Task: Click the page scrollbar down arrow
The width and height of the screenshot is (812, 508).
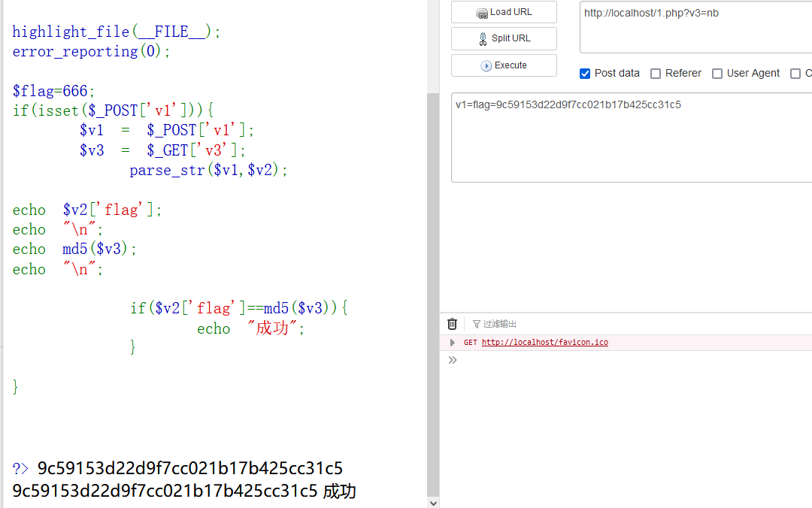Action: point(434,503)
